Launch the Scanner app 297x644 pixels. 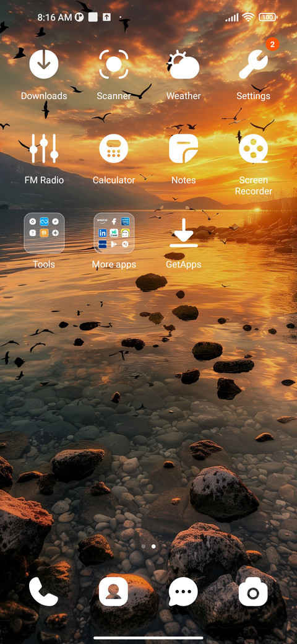114,64
